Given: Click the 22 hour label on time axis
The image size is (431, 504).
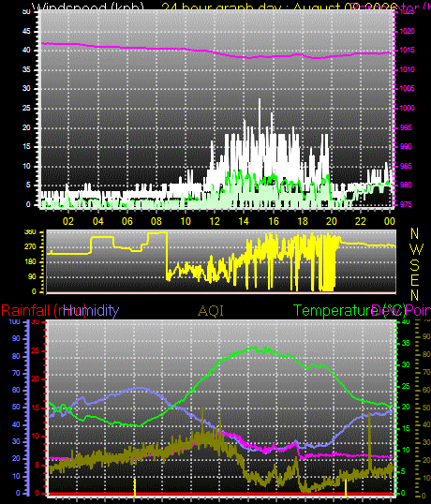Looking at the screenshot, I should 361,221.
